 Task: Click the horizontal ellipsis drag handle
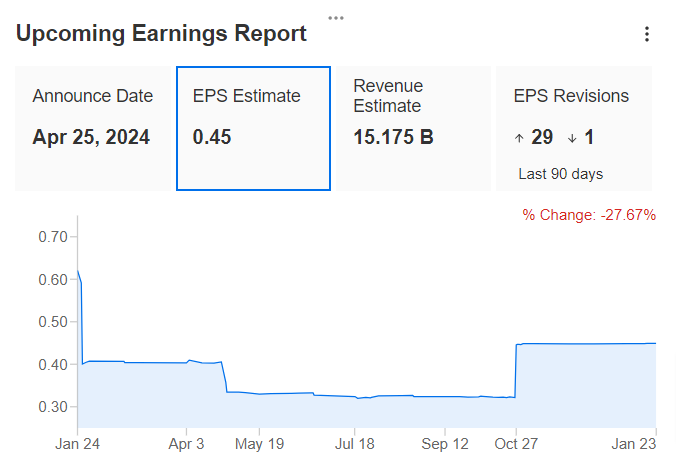click(335, 18)
